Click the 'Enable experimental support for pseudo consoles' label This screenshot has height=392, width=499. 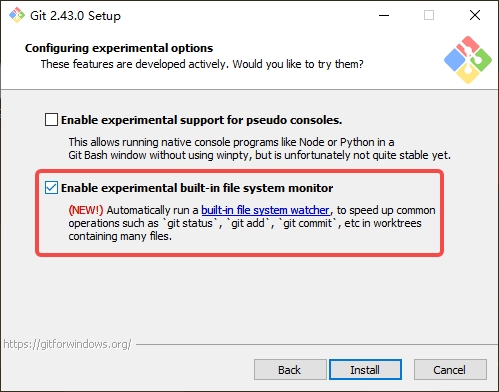click(202, 120)
